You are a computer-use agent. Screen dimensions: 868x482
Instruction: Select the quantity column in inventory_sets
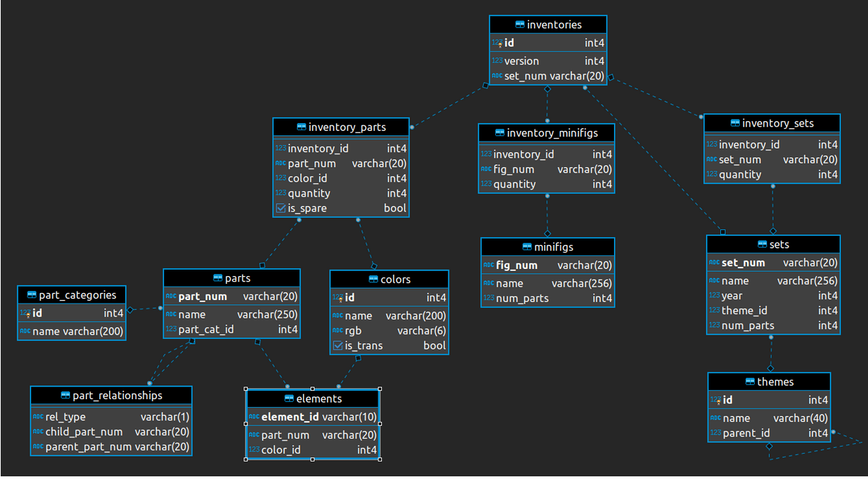740,174
